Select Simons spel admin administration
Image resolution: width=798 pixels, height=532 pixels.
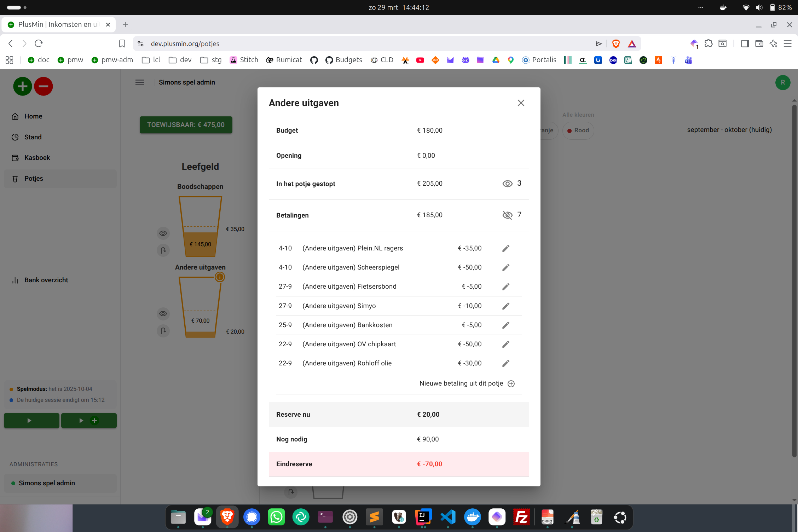pos(47,483)
